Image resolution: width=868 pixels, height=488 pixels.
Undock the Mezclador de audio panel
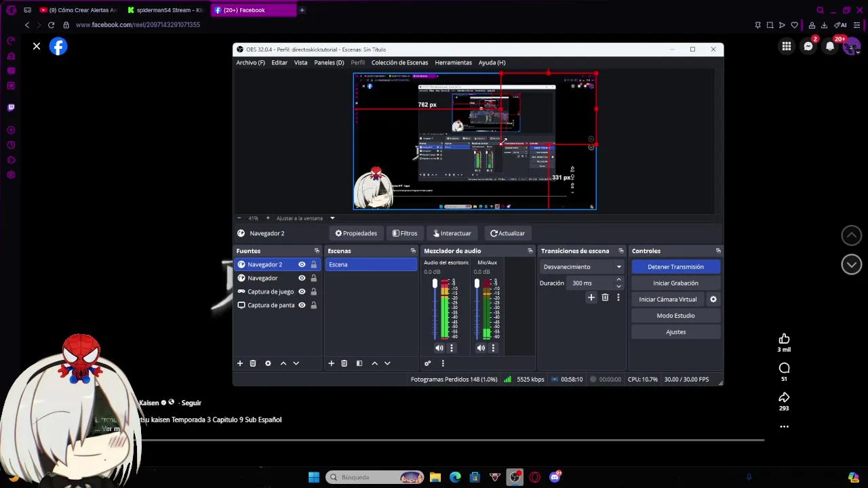click(x=530, y=251)
